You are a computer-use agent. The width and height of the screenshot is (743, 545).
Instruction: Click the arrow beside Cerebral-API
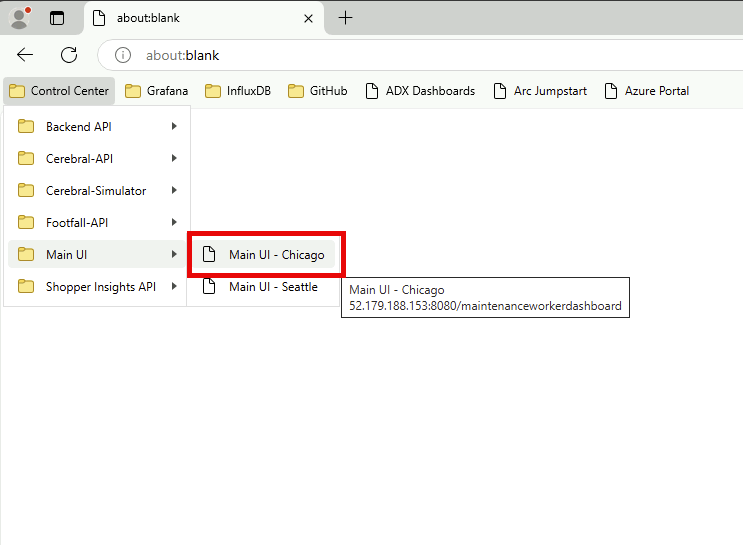[x=174, y=158]
